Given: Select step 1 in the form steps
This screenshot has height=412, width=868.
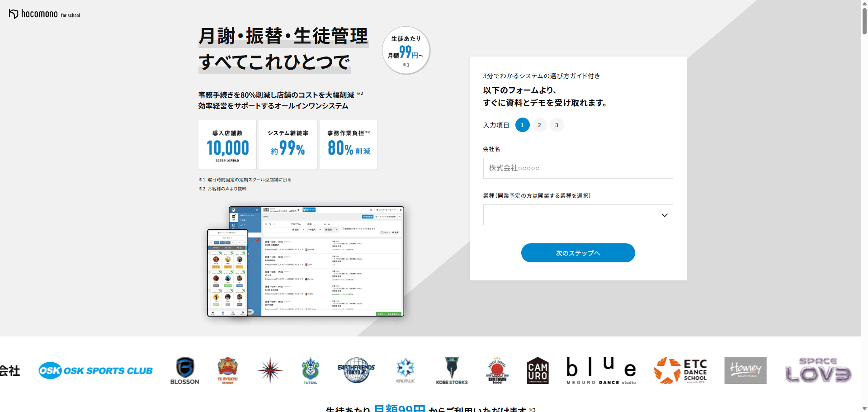Looking at the screenshot, I should 522,125.
